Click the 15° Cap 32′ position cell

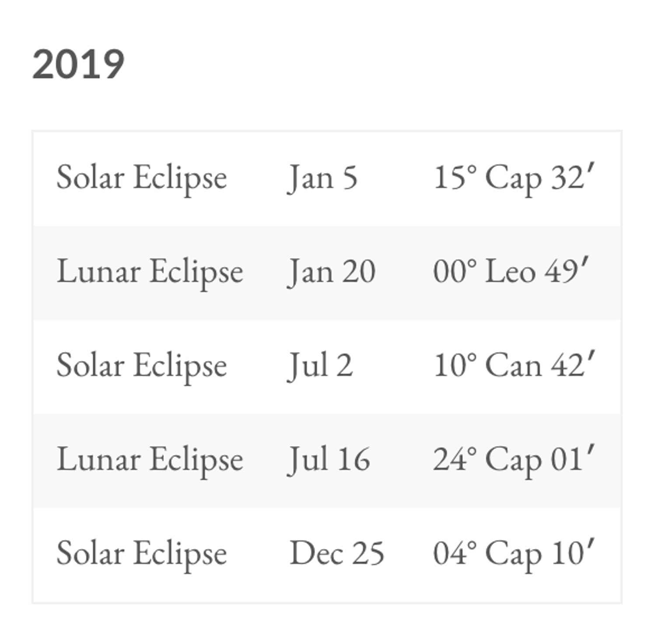pyautogui.click(x=514, y=177)
